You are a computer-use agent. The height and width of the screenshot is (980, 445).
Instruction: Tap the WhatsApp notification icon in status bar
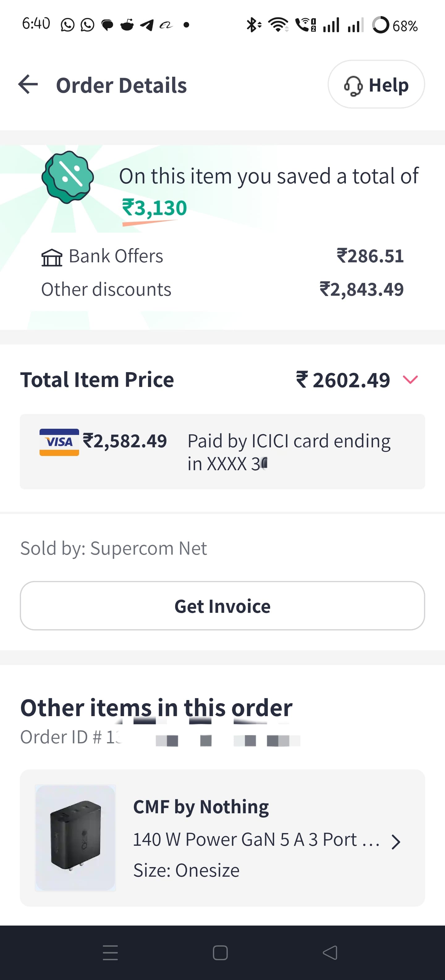[x=68, y=25]
